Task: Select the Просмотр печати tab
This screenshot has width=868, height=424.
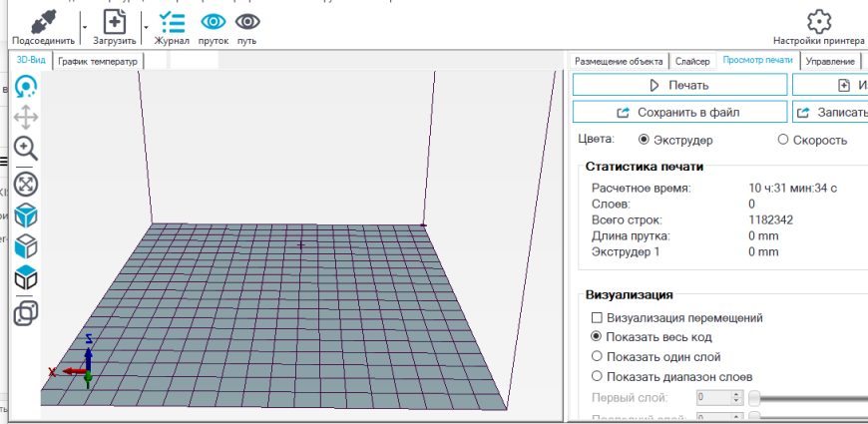Action: point(756,60)
